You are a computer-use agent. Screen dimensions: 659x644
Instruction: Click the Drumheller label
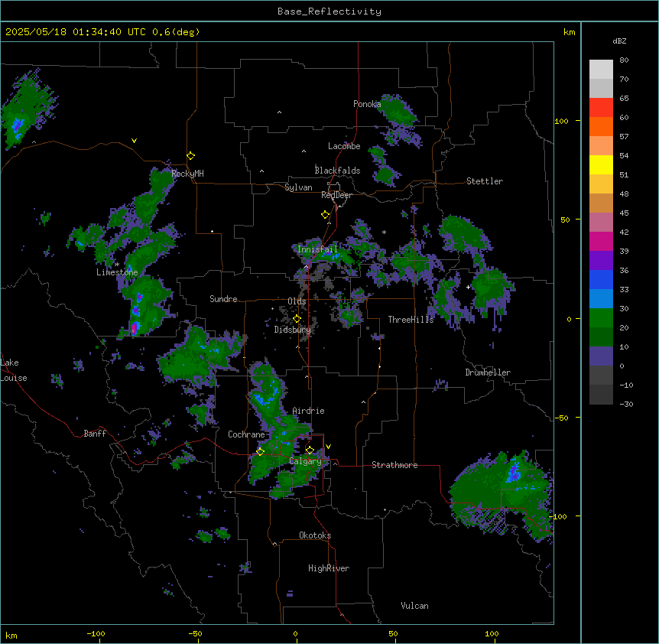point(488,372)
